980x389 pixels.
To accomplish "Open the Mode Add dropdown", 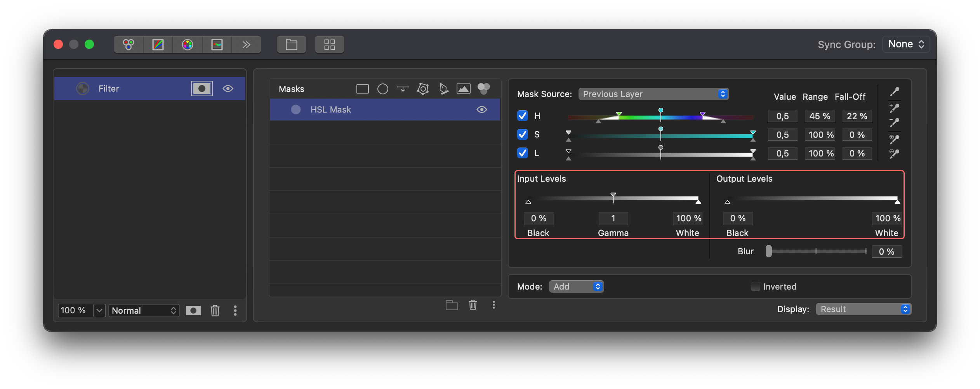I will 576,287.
